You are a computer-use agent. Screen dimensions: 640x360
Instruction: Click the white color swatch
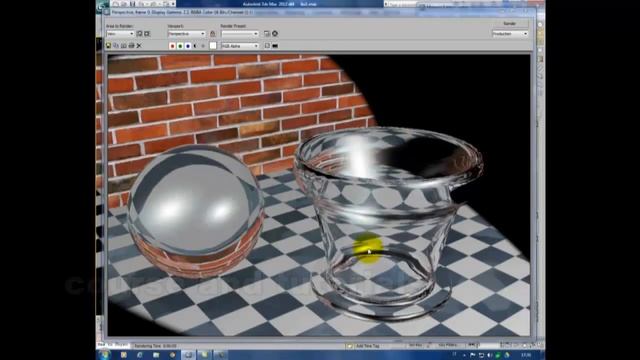coord(213,46)
